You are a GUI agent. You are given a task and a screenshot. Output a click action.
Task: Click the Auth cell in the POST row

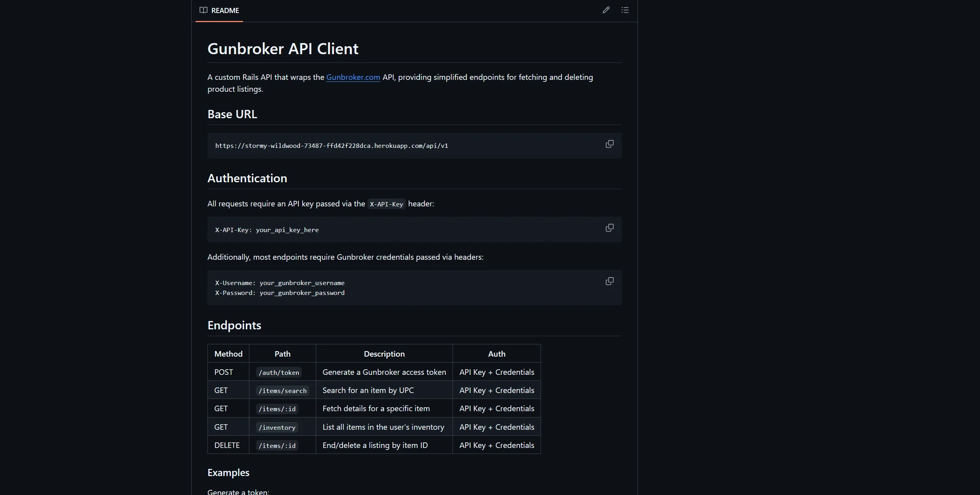coord(497,372)
